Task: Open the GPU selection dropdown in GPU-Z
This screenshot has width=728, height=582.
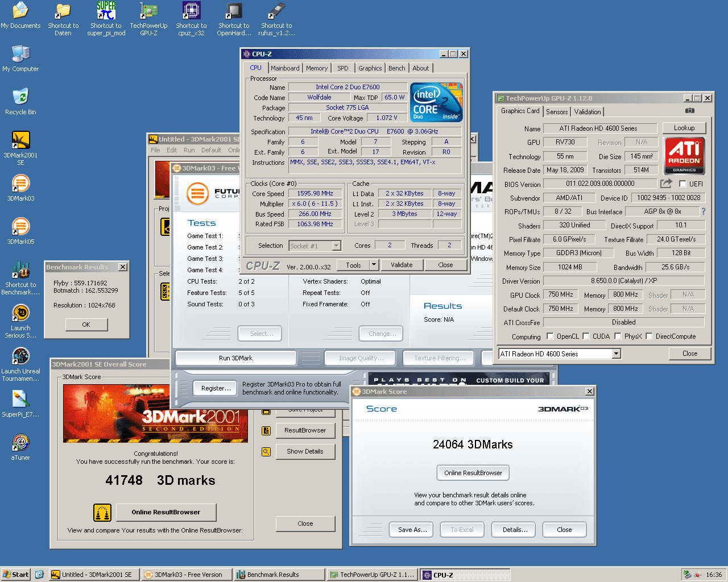Action: point(616,354)
